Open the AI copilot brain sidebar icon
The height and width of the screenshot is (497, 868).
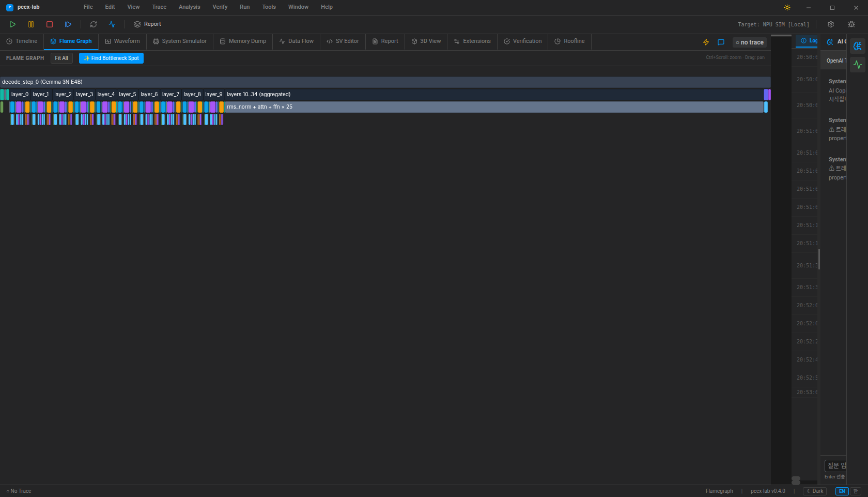(858, 47)
